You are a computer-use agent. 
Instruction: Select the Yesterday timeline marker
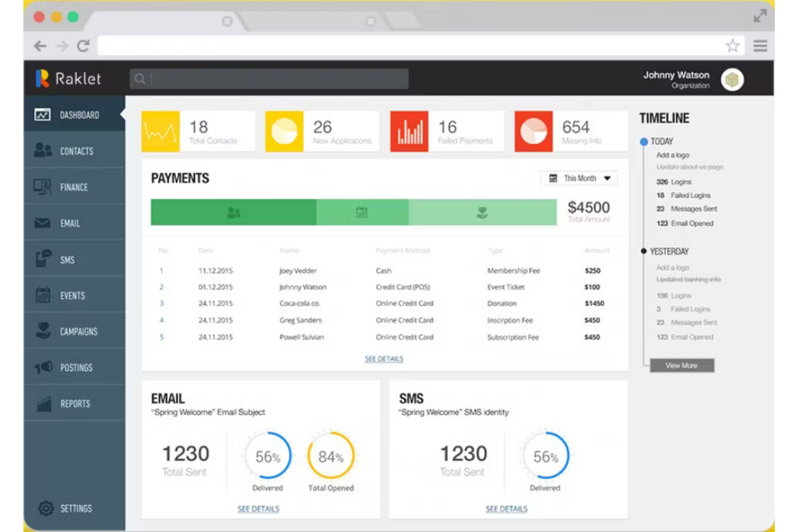point(644,251)
